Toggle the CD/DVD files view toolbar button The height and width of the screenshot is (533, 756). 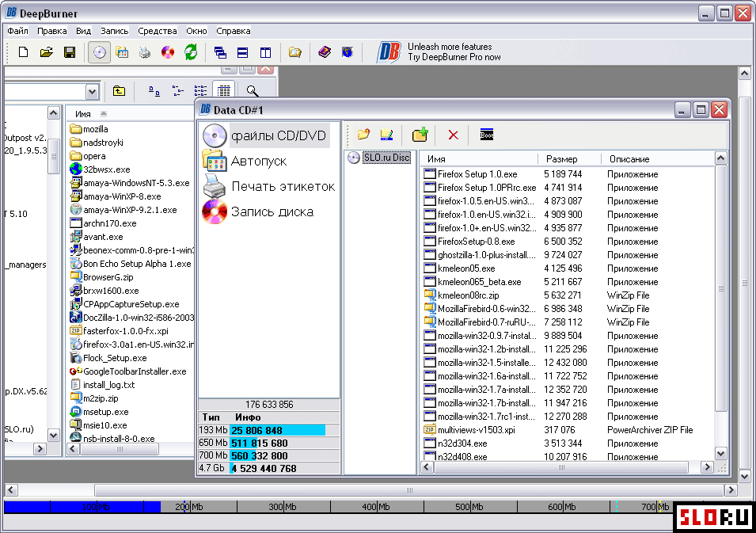tap(99, 52)
